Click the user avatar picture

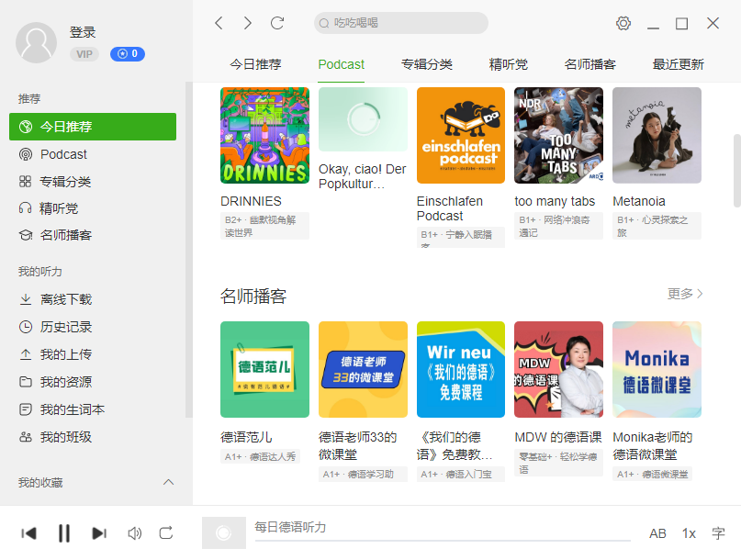tap(37, 42)
